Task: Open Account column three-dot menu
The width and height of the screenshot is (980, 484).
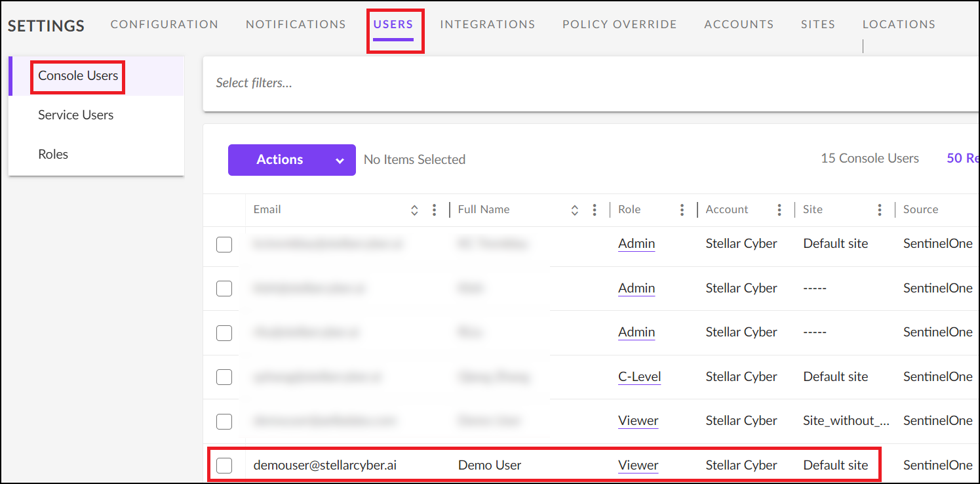Action: click(779, 210)
